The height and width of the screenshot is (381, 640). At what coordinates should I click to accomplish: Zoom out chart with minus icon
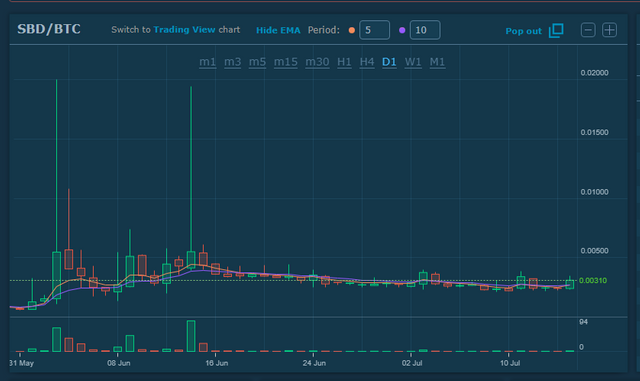click(x=588, y=30)
